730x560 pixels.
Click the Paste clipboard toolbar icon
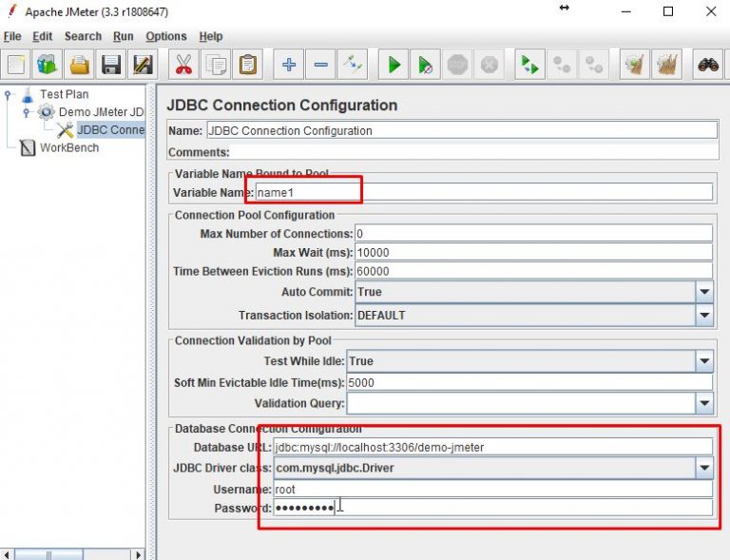[x=248, y=66]
